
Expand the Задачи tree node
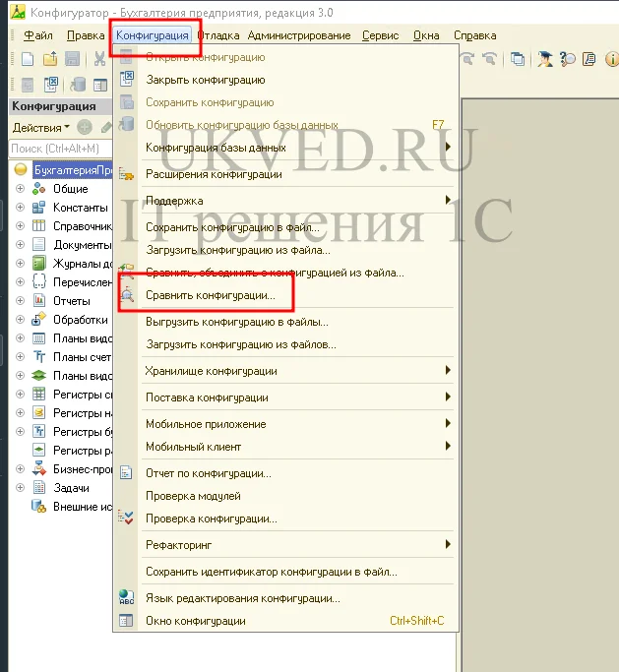click(21, 488)
